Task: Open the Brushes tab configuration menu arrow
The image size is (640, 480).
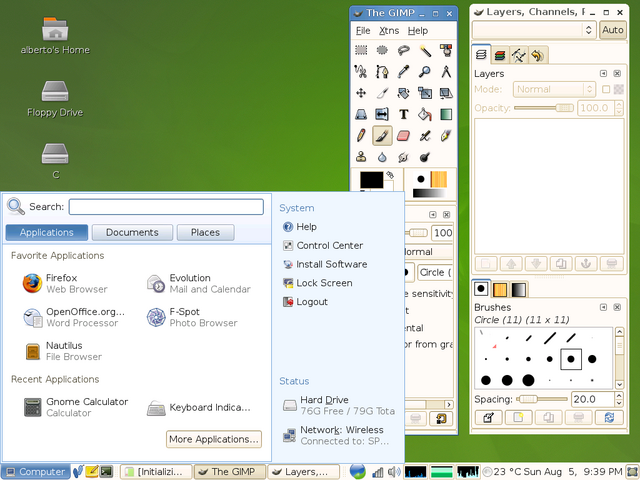Action: click(603, 307)
